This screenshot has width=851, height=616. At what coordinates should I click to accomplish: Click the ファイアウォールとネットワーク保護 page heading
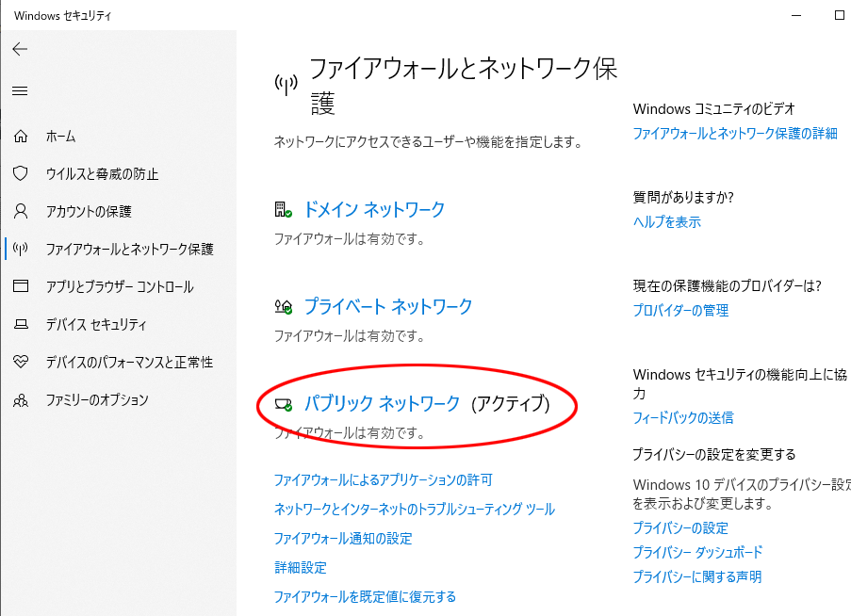464,86
